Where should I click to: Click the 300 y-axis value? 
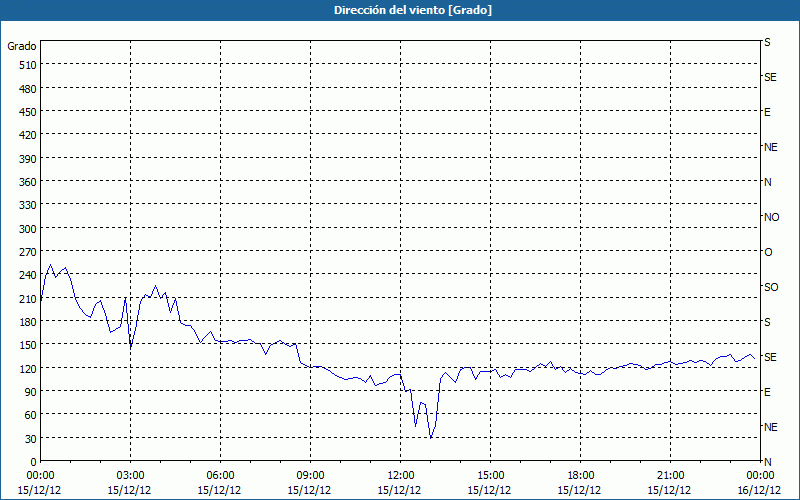pyautogui.click(x=28, y=229)
